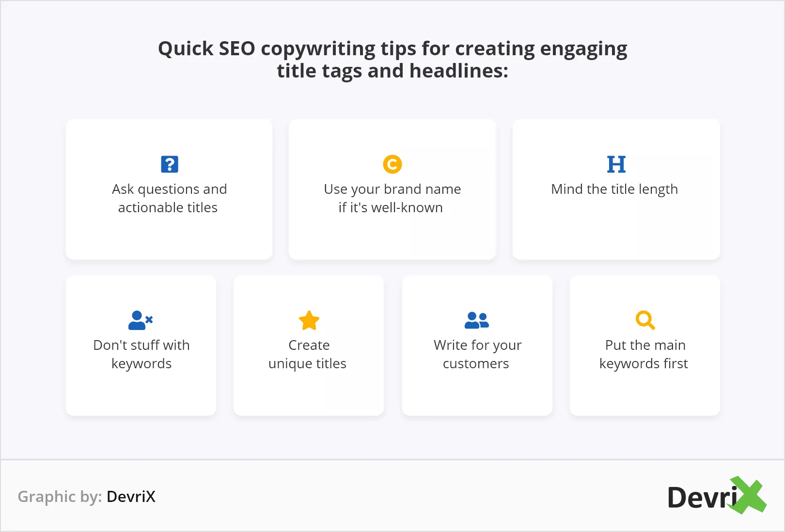Click the DevriX name after 'Graphic by:'
The height and width of the screenshot is (532, 785).
point(131,497)
